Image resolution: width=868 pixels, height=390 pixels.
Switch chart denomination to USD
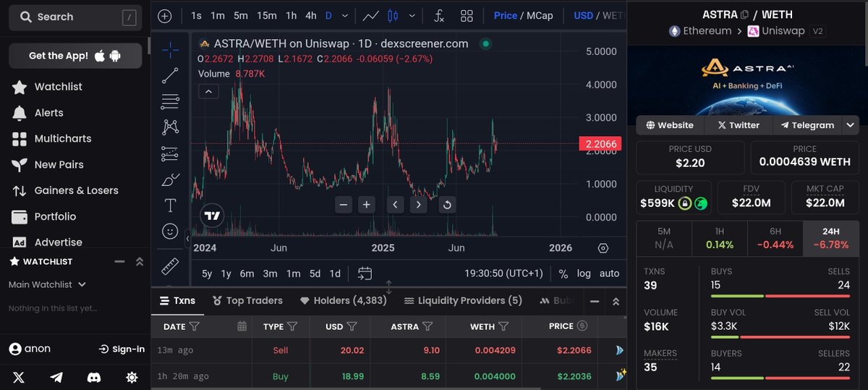click(x=583, y=16)
